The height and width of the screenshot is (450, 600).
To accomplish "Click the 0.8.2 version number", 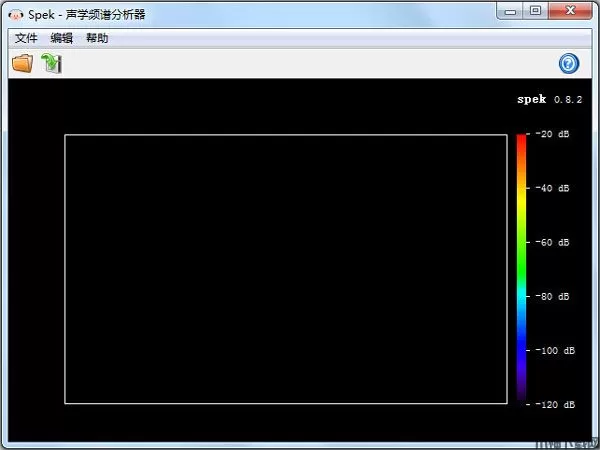I will [568, 100].
